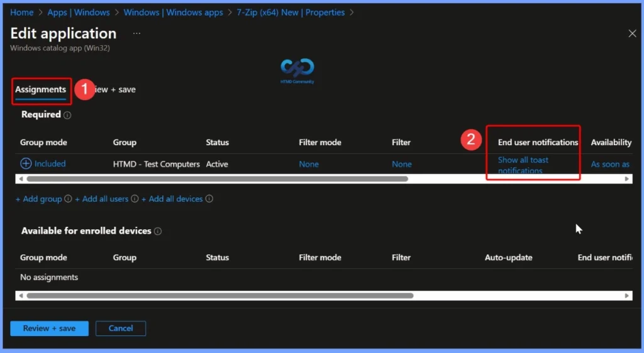The height and width of the screenshot is (353, 644).
Task: Open Apps | Windows breadcrumb
Action: 79,13
